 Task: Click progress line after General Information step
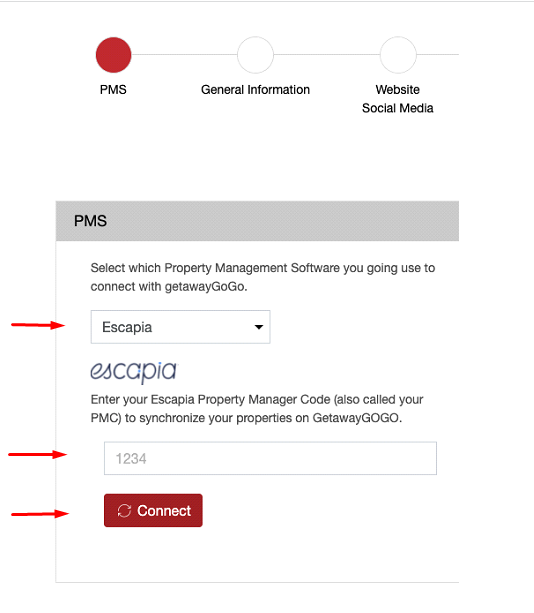click(326, 55)
